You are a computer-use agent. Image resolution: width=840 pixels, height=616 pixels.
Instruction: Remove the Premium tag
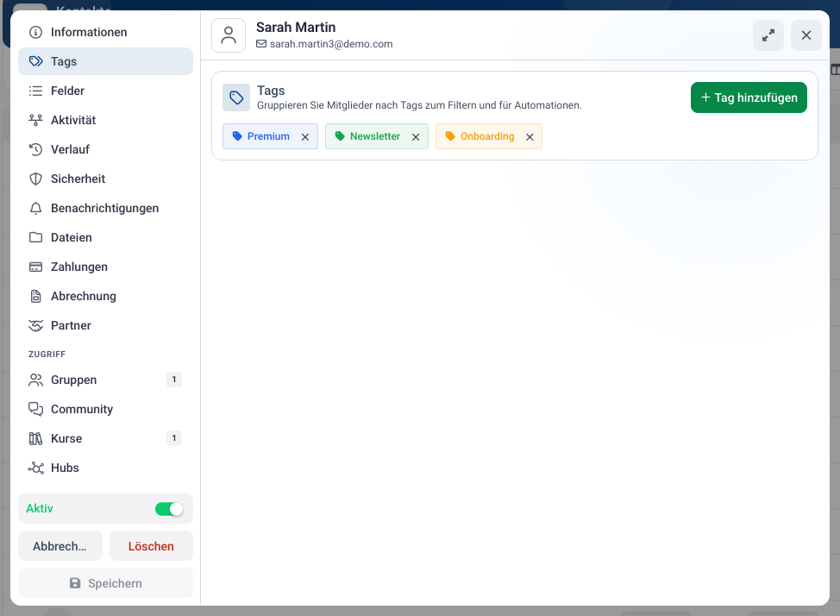pyautogui.click(x=304, y=136)
